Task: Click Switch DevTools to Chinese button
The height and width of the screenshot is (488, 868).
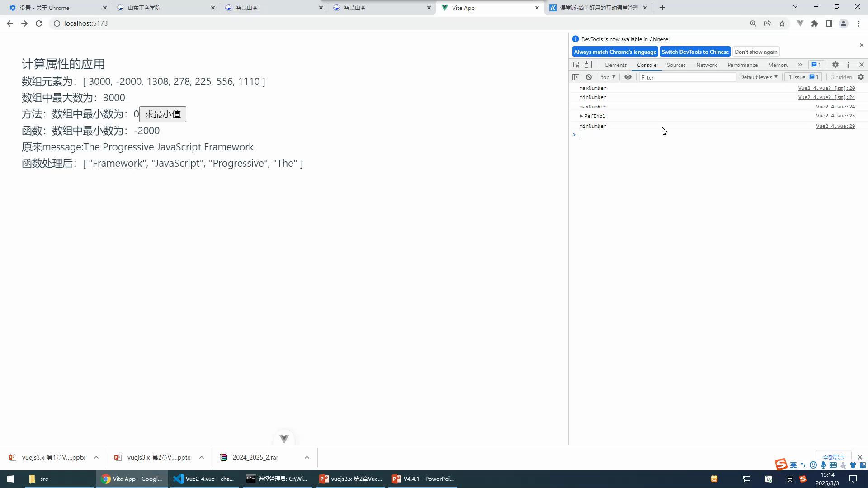Action: [x=695, y=52]
